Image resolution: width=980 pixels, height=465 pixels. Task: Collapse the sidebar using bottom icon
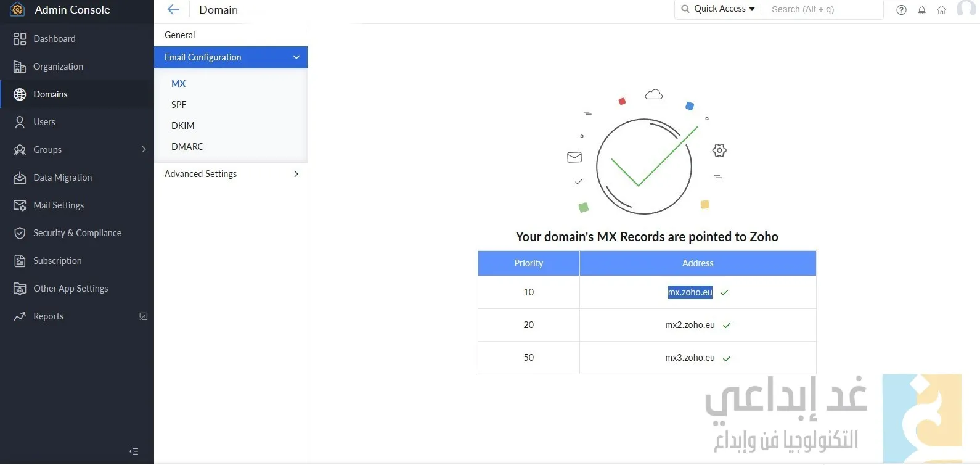(x=134, y=451)
